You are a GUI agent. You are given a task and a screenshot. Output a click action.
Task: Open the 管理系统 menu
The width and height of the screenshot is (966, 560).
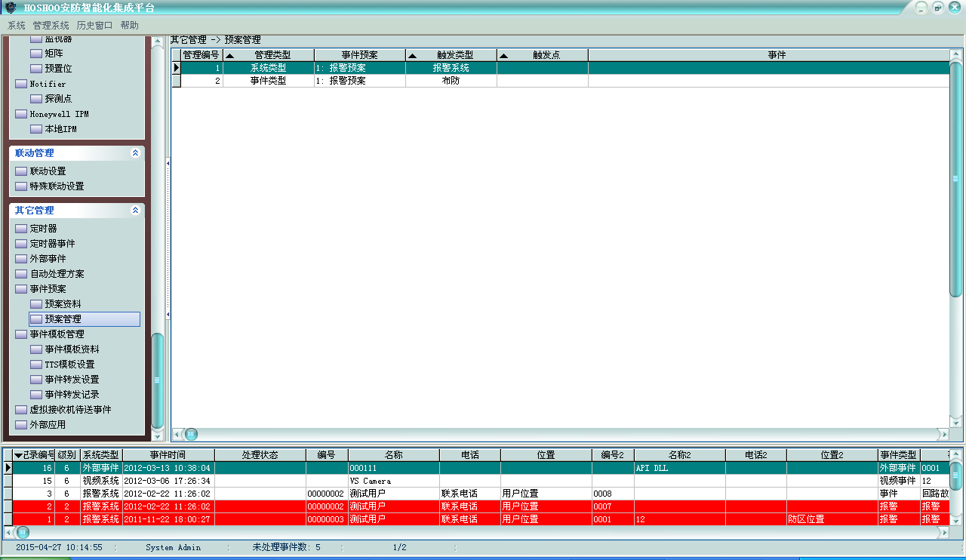[x=51, y=25]
